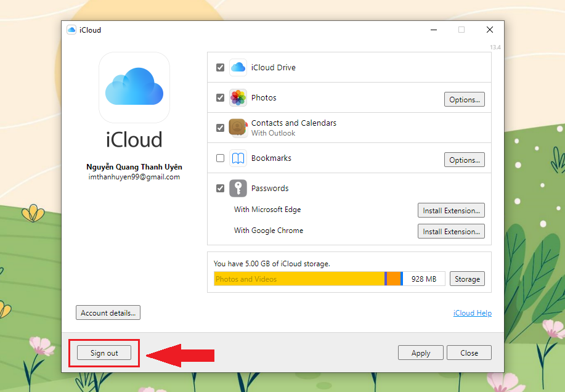Click the Close button at bottom
The width and height of the screenshot is (565, 392).
[x=469, y=353]
